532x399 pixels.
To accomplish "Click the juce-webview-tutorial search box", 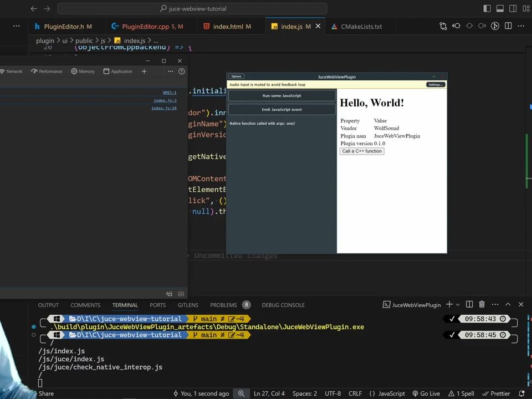I will coord(192,9).
